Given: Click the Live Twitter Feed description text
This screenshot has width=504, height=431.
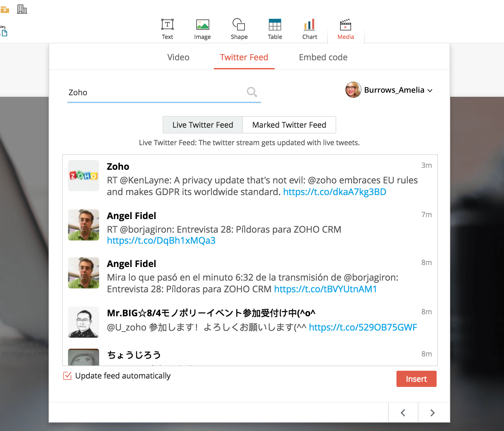Looking at the screenshot, I should pyautogui.click(x=249, y=143).
